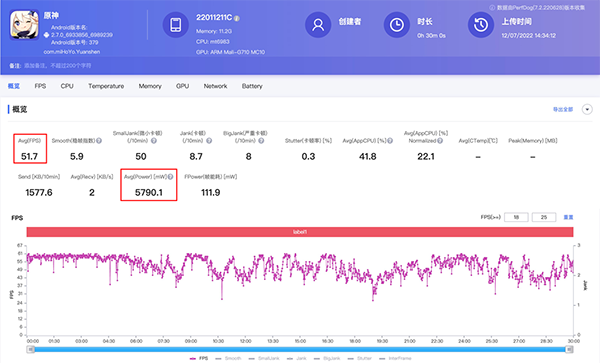The image size is (600, 363).
Task: Click the creator user profile icon
Action: coord(318,25)
